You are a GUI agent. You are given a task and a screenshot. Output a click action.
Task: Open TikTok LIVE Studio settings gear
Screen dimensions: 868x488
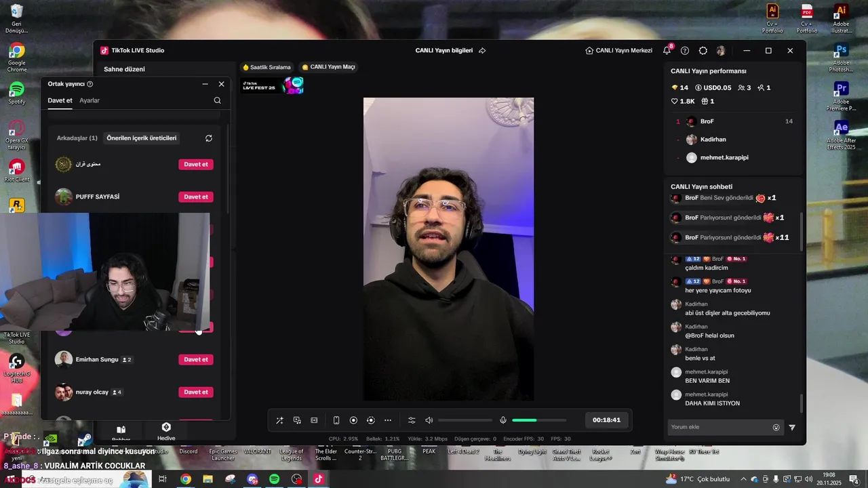pyautogui.click(x=703, y=51)
